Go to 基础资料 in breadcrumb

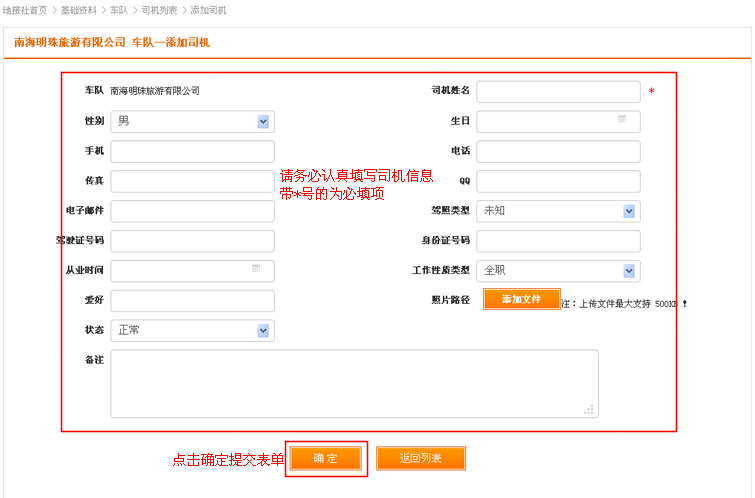(79, 10)
